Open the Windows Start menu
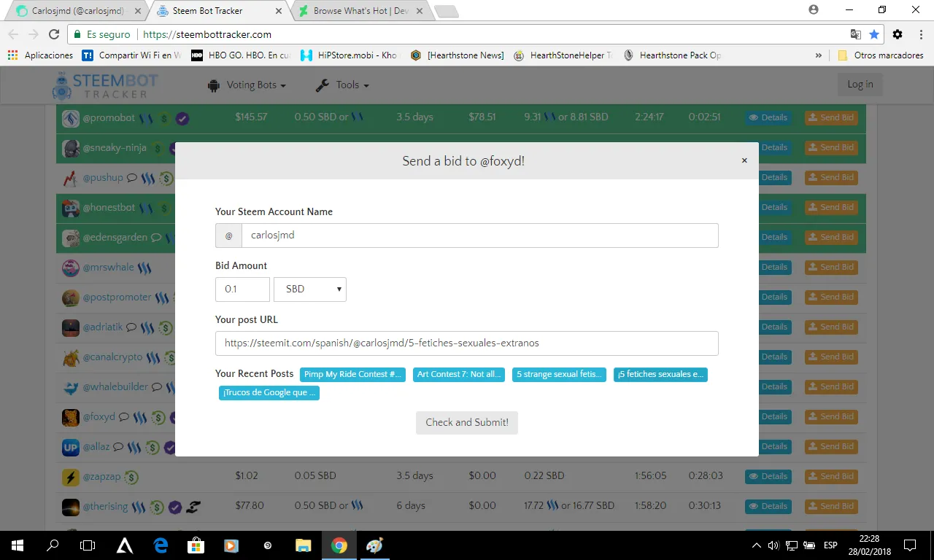 (18, 545)
